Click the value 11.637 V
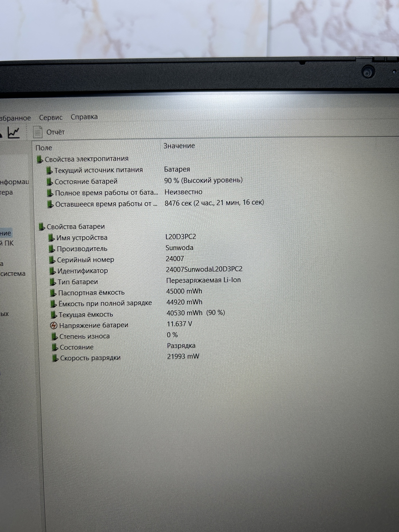399x532 pixels. (179, 324)
